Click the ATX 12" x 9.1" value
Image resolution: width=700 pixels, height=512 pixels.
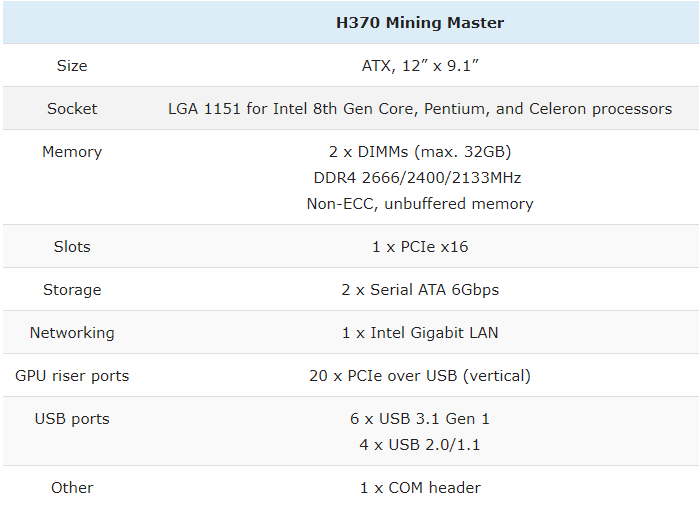pyautogui.click(x=420, y=66)
